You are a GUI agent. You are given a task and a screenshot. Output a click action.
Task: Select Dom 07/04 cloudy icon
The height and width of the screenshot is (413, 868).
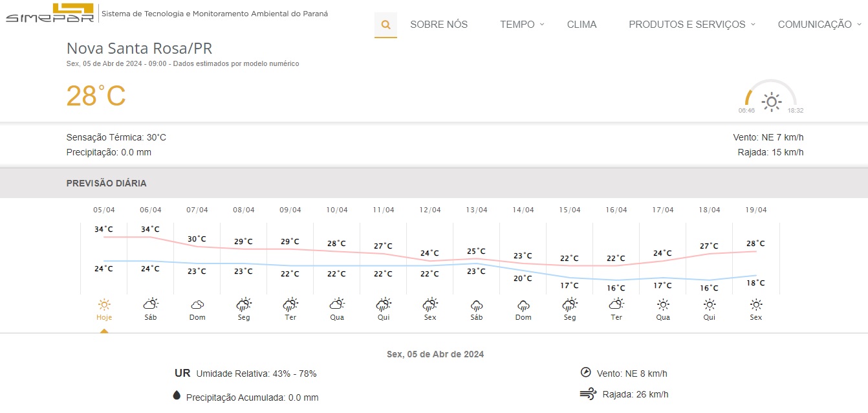click(x=197, y=304)
